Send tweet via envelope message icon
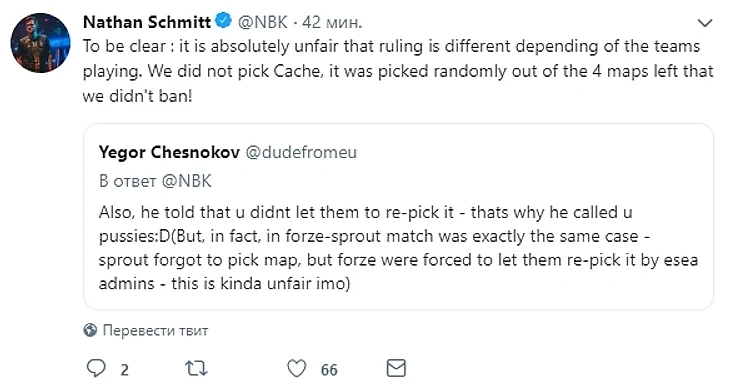 [396, 368]
